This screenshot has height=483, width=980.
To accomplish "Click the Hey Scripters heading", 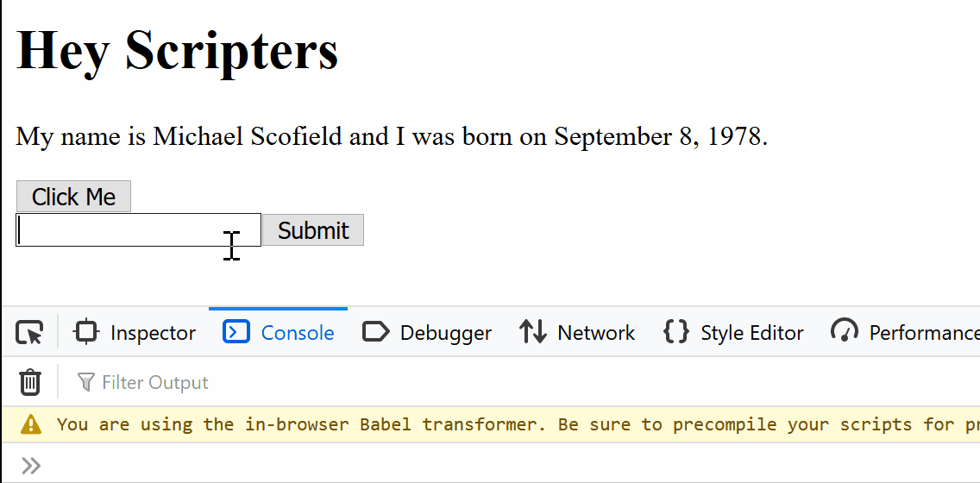I will point(177,51).
